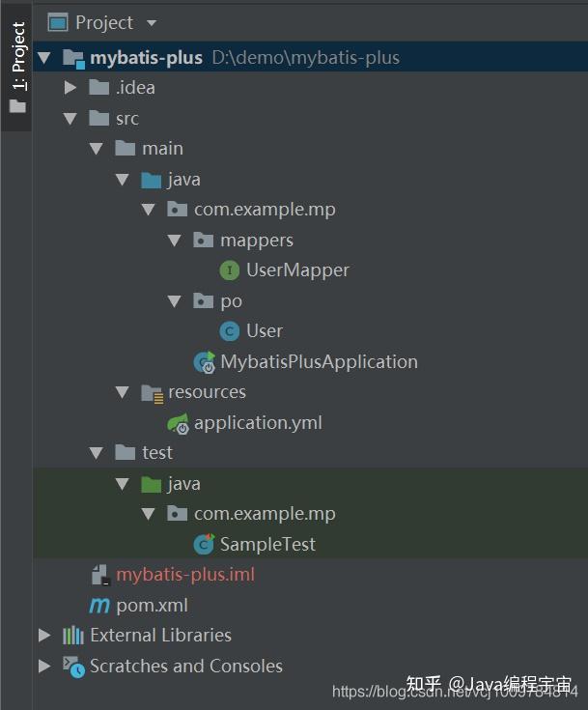Viewport: 588px width, 710px height.
Task: Click the MybatisPlusApplication Spring Boot icon
Action: 205,362
